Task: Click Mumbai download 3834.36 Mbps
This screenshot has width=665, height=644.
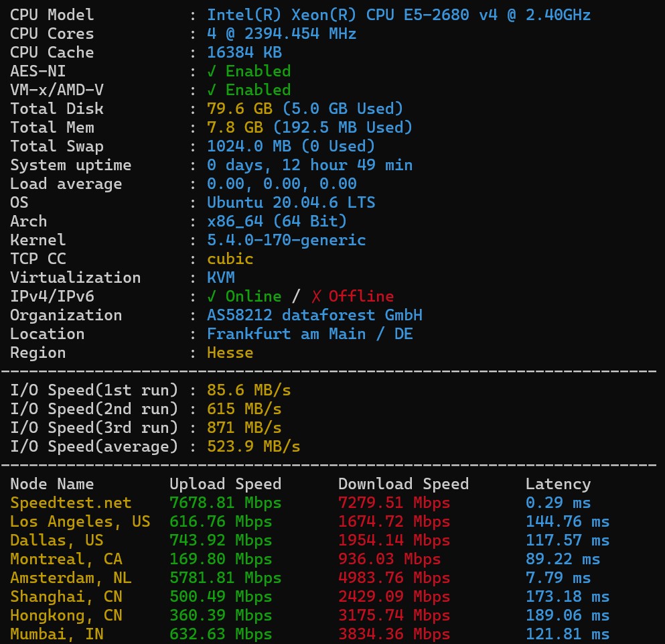Action: [394, 634]
